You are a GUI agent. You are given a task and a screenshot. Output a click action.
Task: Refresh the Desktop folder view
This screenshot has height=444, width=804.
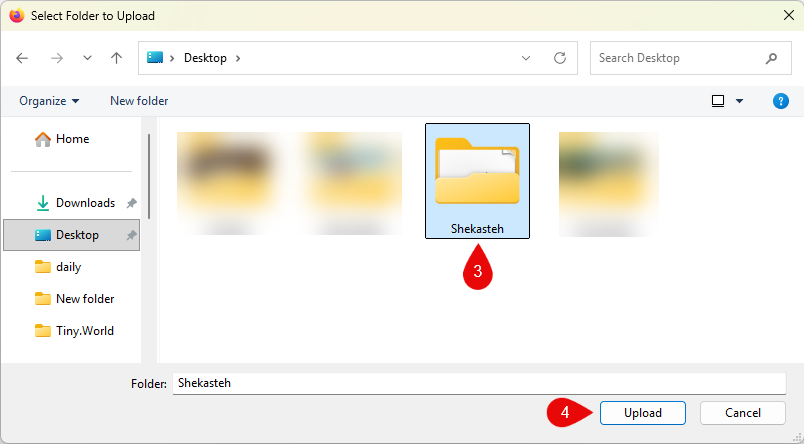(x=560, y=58)
